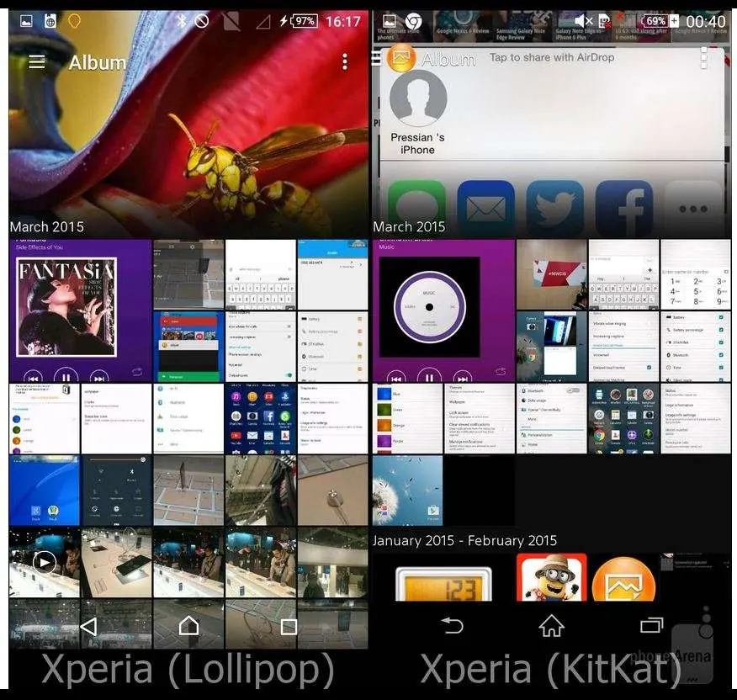Share via the Mail envelope icon
737x700 pixels.
click(x=485, y=208)
